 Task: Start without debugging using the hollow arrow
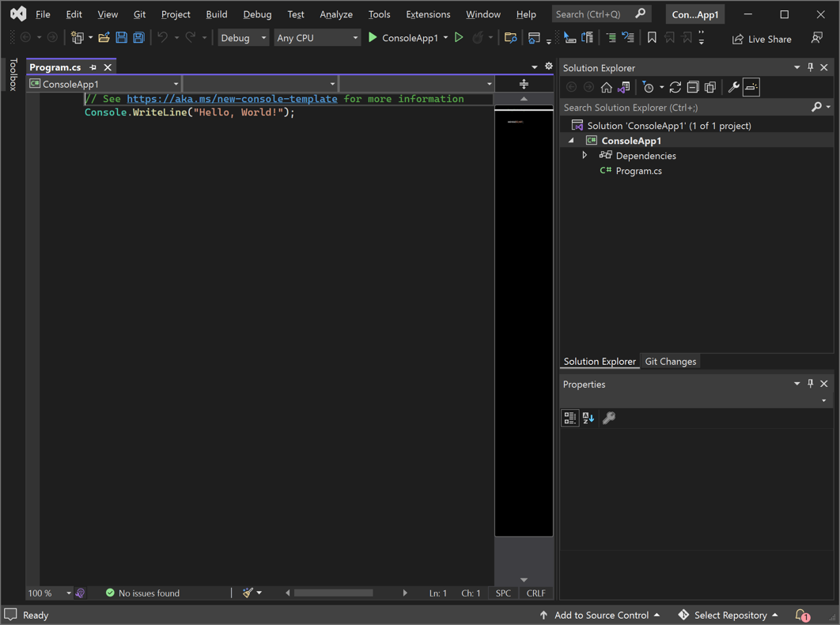click(x=459, y=37)
